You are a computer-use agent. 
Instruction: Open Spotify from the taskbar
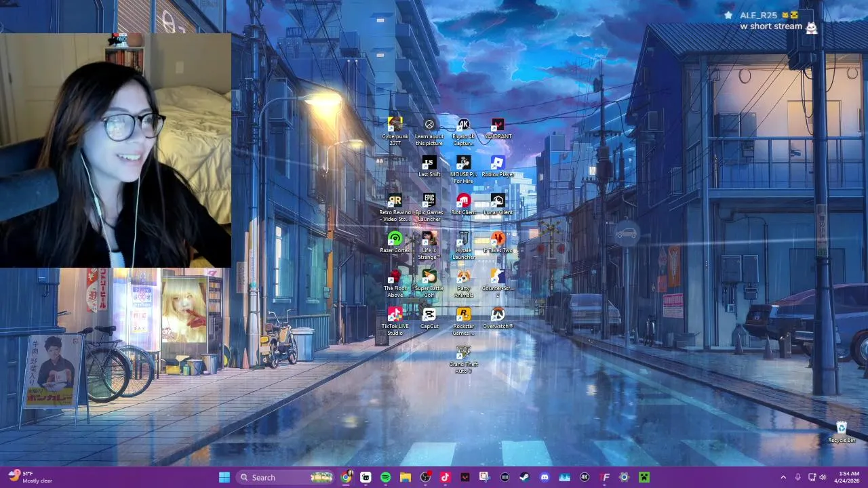click(x=386, y=477)
